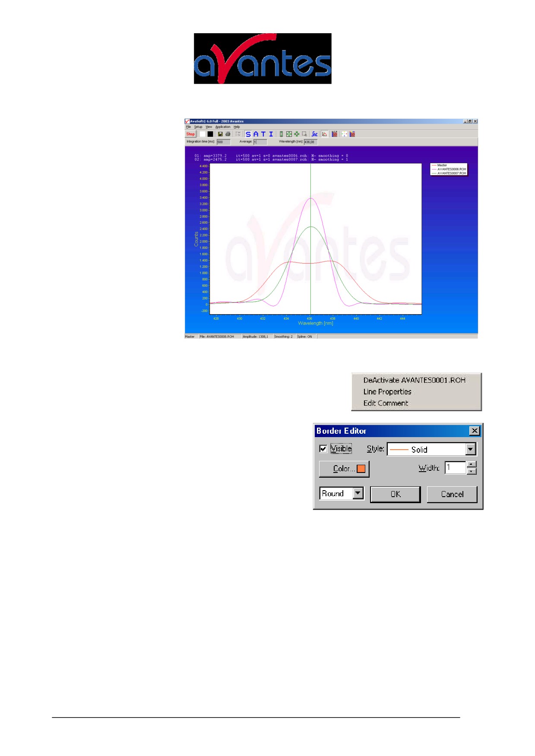535x756 pixels.
Task: Click the spectrum graph icon
Action: pos(324,134)
